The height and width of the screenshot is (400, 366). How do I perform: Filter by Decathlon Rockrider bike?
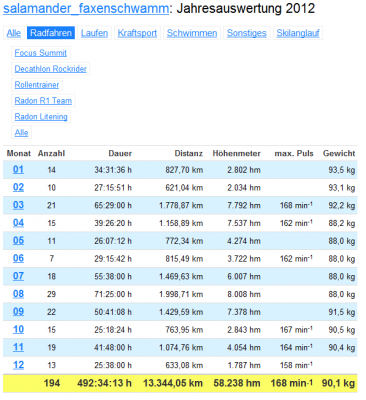click(x=51, y=69)
